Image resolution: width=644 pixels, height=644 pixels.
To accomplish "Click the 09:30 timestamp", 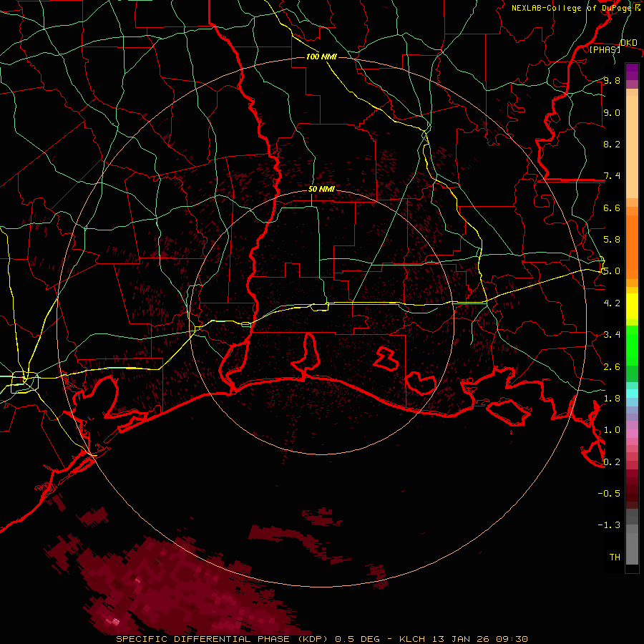I will [x=514, y=639].
